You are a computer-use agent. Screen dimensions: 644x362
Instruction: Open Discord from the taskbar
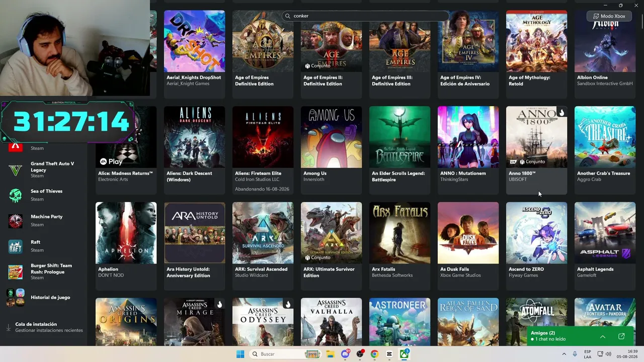(x=345, y=354)
